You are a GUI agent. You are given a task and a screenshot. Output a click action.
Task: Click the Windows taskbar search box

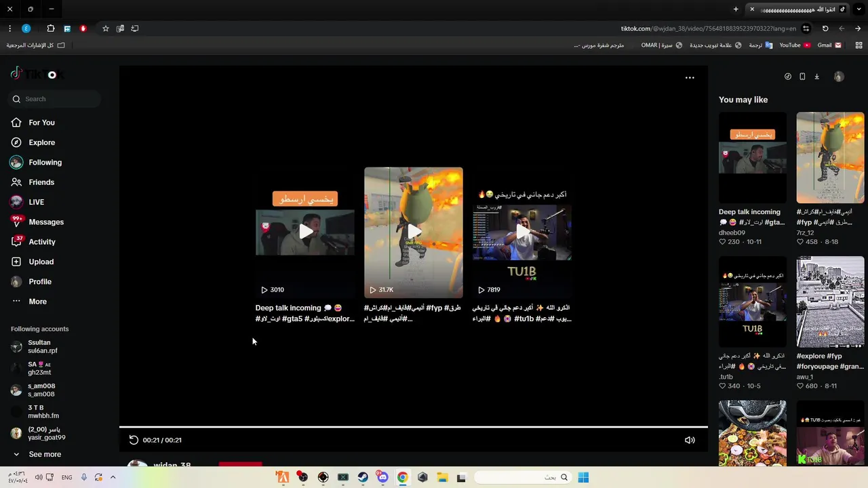click(x=522, y=477)
